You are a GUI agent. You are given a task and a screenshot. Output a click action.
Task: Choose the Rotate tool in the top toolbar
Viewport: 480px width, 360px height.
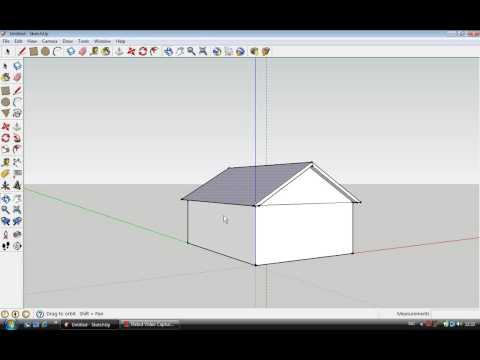143,51
